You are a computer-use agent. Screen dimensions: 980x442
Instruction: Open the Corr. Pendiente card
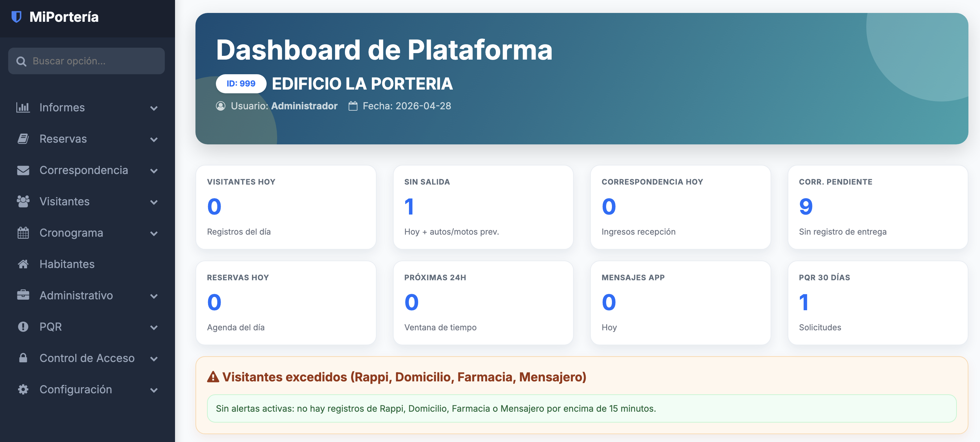878,207
